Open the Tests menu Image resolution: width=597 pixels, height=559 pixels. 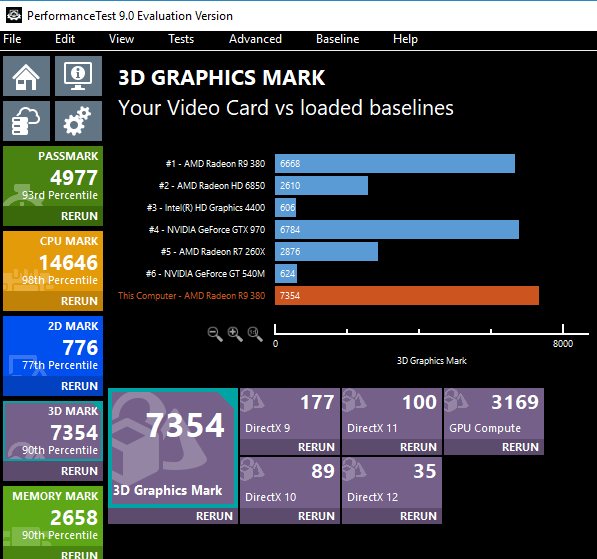(x=181, y=39)
